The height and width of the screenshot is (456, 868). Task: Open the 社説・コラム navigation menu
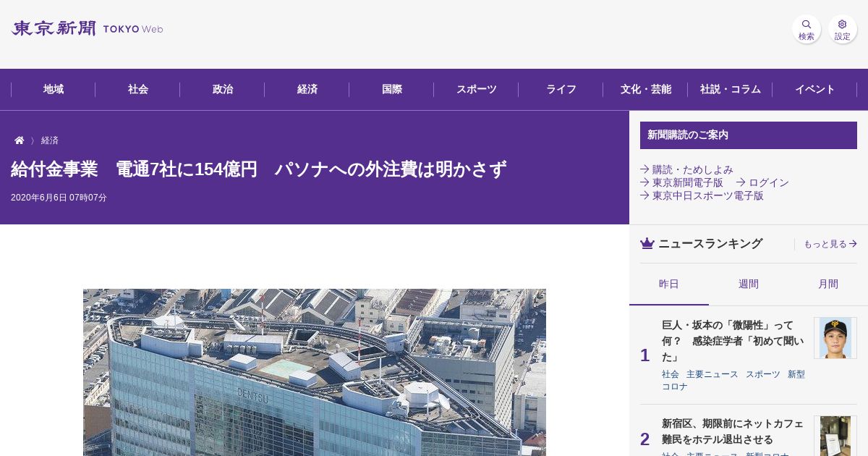[731, 90]
